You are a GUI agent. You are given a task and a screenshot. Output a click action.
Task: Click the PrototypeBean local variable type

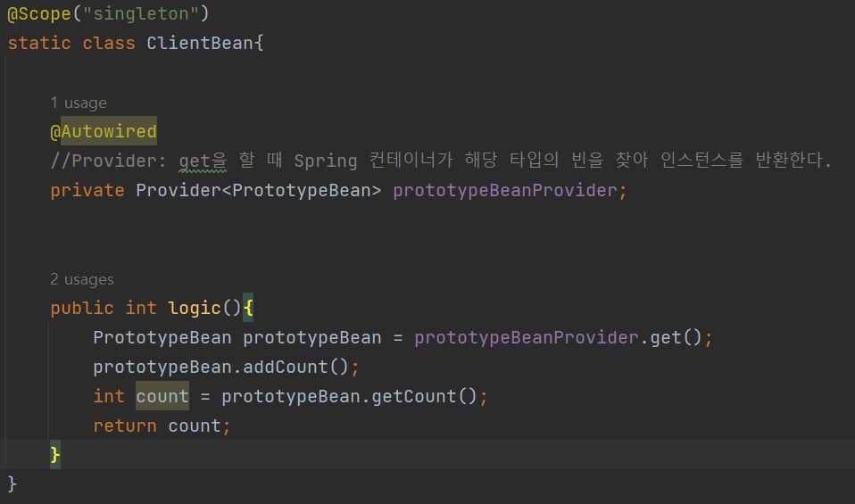click(x=162, y=337)
